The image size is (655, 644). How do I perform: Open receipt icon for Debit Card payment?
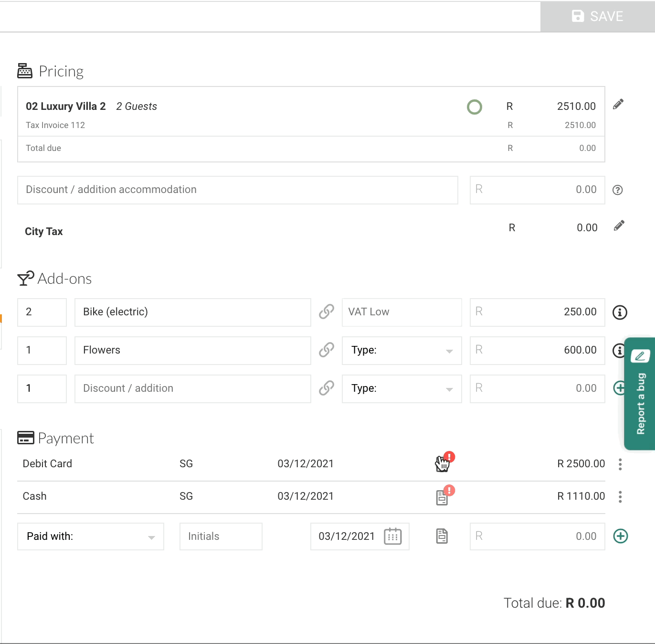click(x=443, y=463)
